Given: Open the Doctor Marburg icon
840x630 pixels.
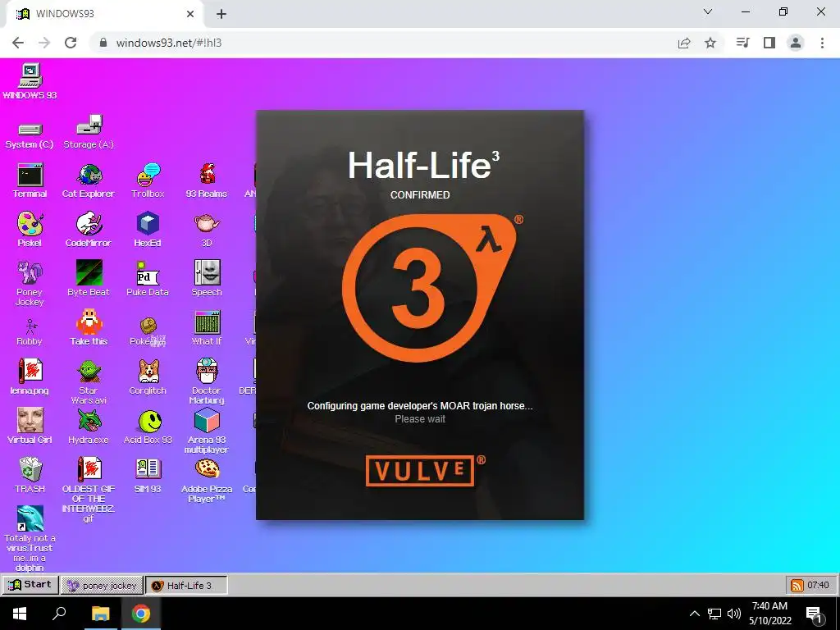Looking at the screenshot, I should coord(207,381).
